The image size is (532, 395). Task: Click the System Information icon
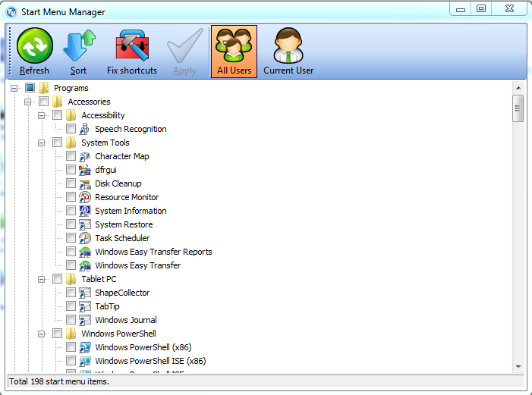[x=84, y=211]
